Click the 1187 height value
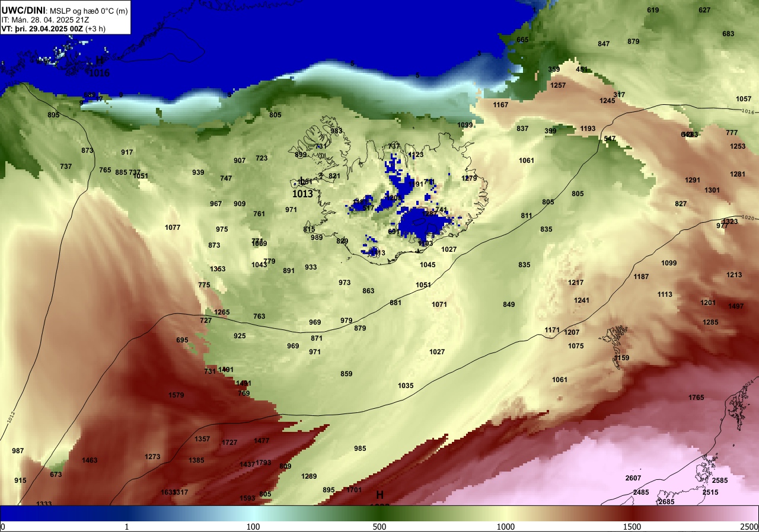The width and height of the screenshot is (759, 532). click(641, 277)
